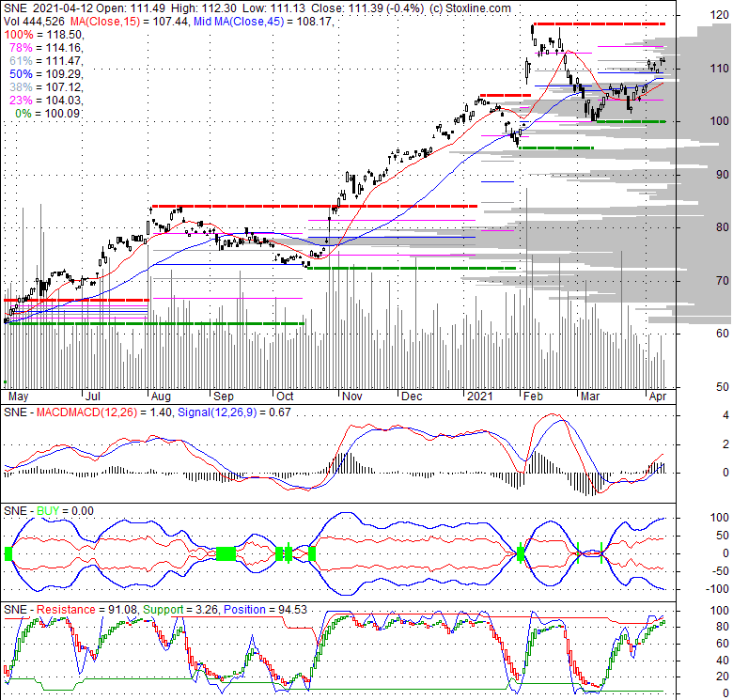Click the (c) Stoxline.com credit text

click(470, 8)
